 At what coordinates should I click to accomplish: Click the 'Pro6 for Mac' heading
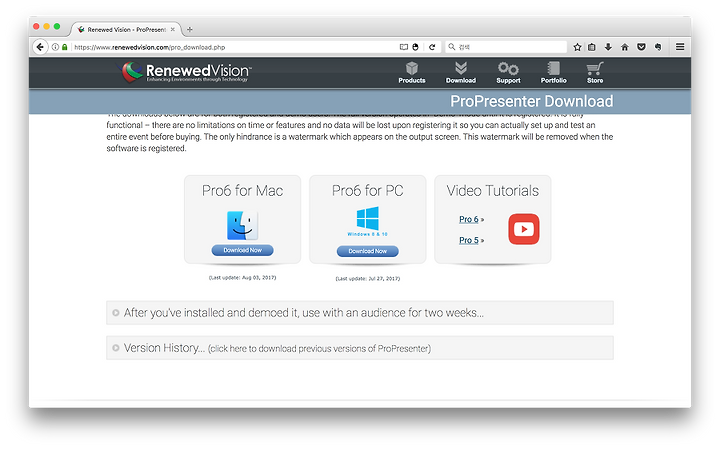[242, 191]
